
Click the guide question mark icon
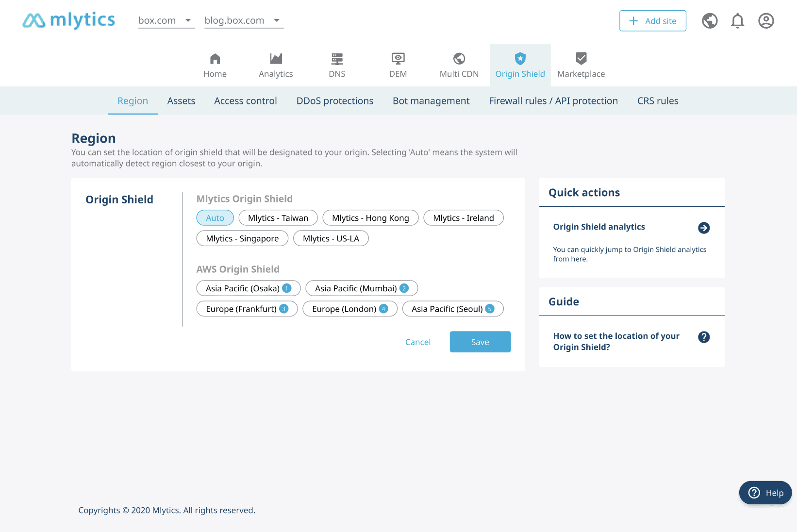[704, 337]
